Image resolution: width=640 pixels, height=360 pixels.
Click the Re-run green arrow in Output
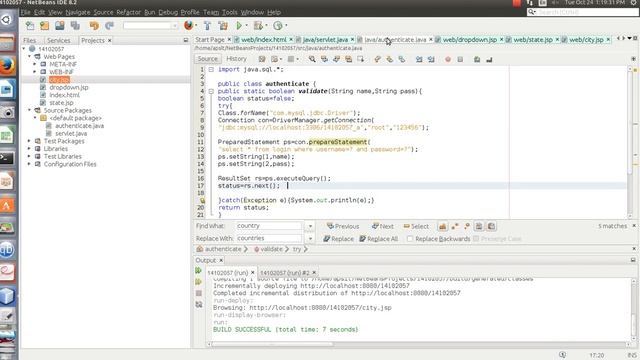point(199,271)
